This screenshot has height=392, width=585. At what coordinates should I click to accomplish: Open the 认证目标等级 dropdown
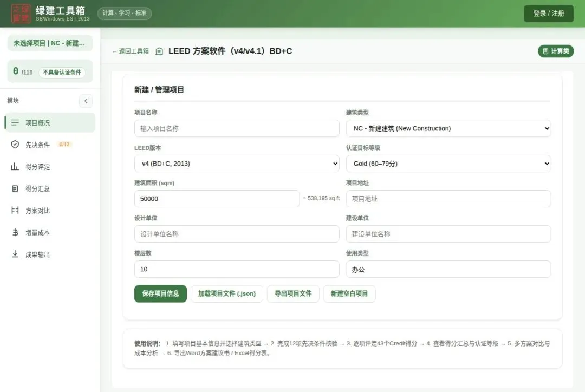tap(448, 164)
